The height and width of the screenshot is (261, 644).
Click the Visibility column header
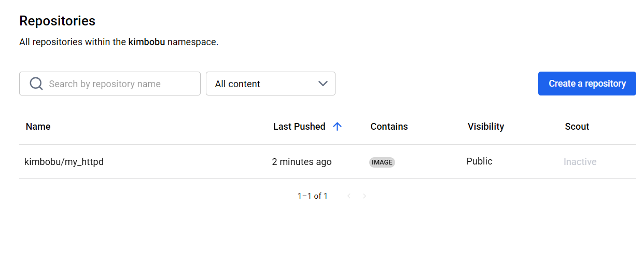pyautogui.click(x=485, y=127)
